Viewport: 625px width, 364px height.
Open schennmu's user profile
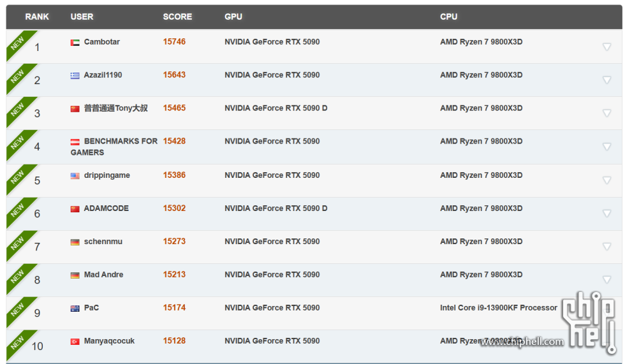pyautogui.click(x=103, y=242)
